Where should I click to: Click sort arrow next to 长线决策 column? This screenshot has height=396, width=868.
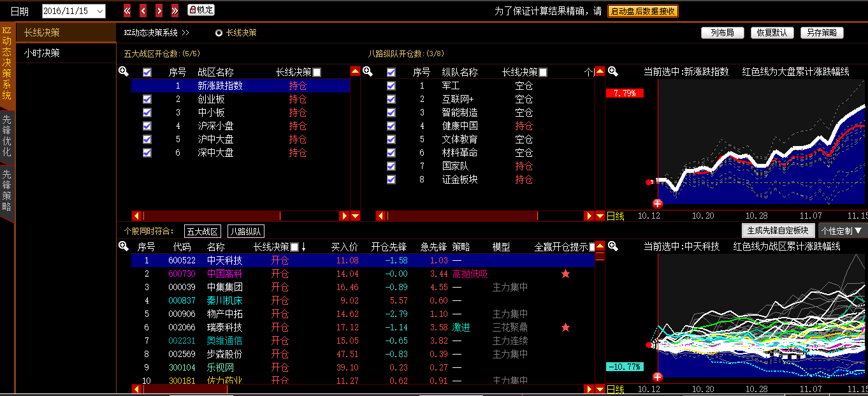point(304,247)
